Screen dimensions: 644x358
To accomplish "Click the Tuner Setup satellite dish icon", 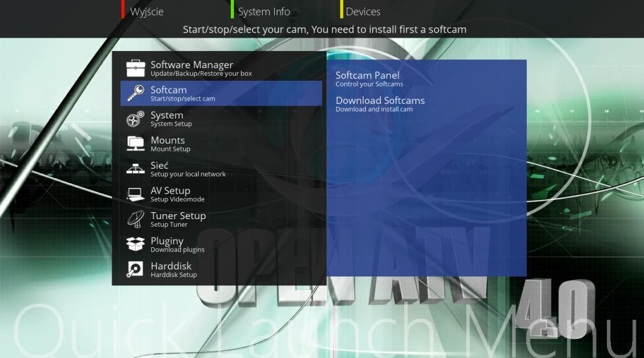I will 136,219.
